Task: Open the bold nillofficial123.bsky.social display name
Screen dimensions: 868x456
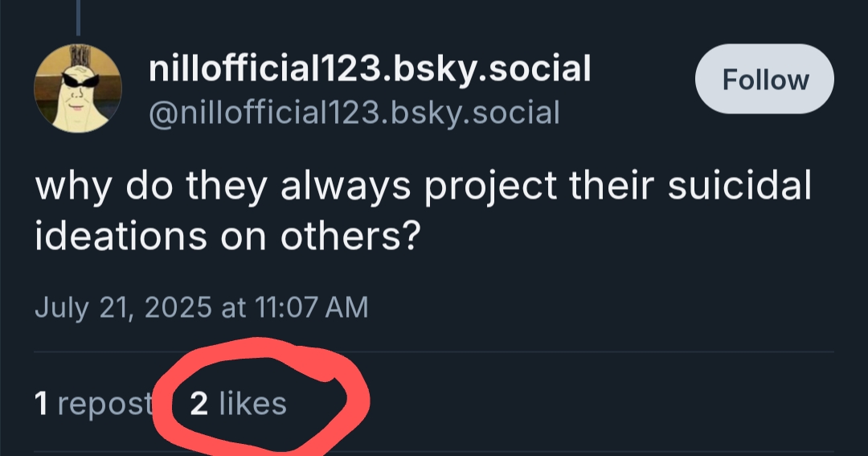Action: tap(370, 69)
